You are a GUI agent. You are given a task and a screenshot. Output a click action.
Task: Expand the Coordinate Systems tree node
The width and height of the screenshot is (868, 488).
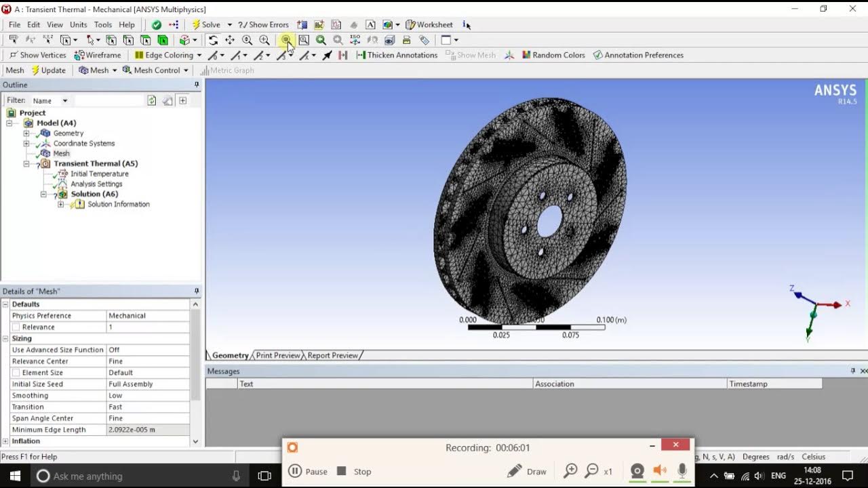26,144
